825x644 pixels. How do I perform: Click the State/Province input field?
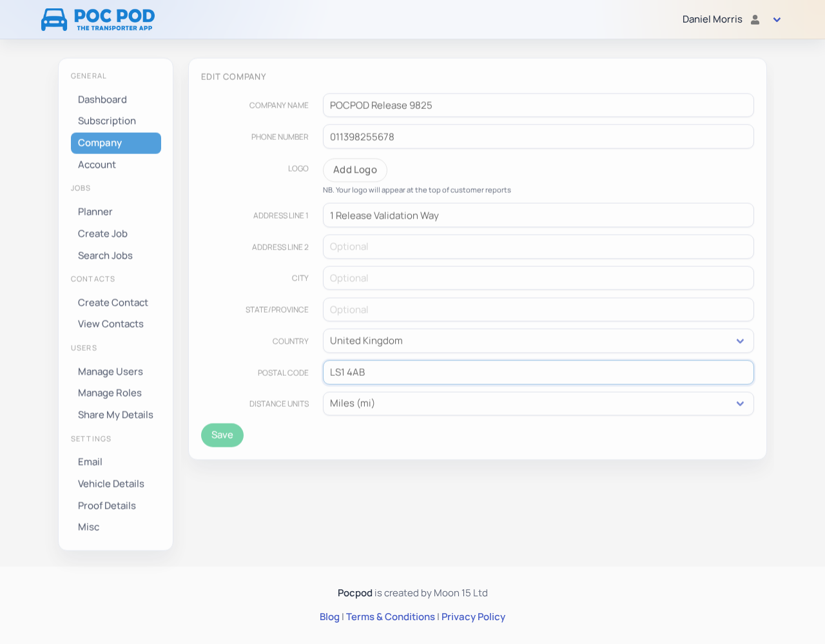(538, 309)
